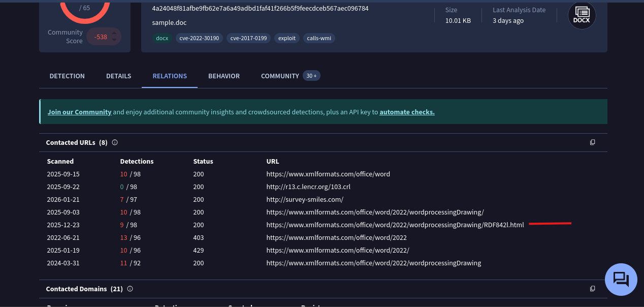Open the Community tab

280,76
